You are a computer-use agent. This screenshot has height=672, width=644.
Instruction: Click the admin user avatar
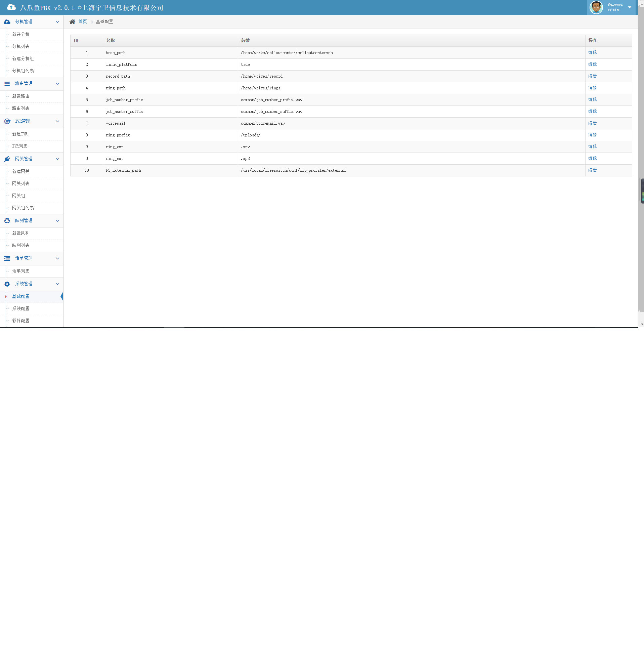tap(596, 7)
